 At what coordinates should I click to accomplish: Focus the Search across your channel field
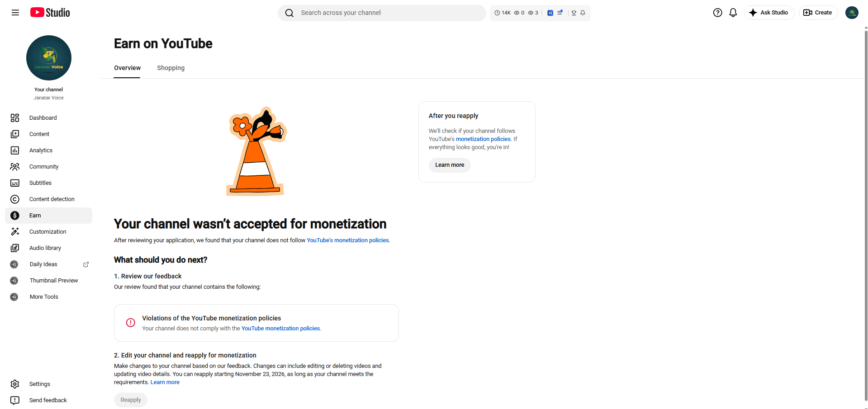pyautogui.click(x=382, y=13)
